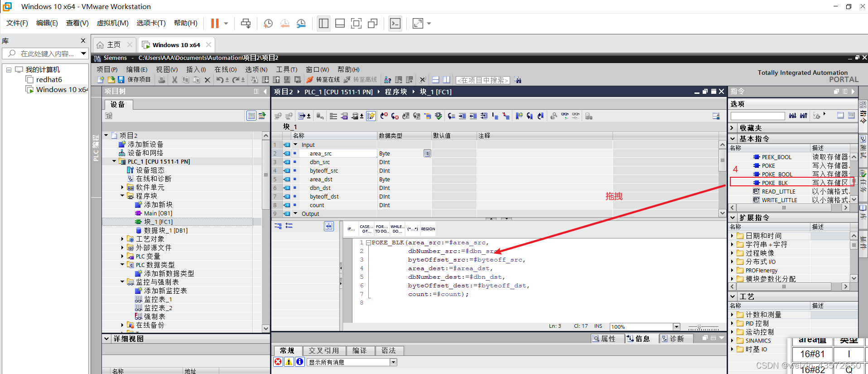This screenshot has width=868, height=374.
Task: Click VMware full screen mode icon
Action: tap(356, 23)
